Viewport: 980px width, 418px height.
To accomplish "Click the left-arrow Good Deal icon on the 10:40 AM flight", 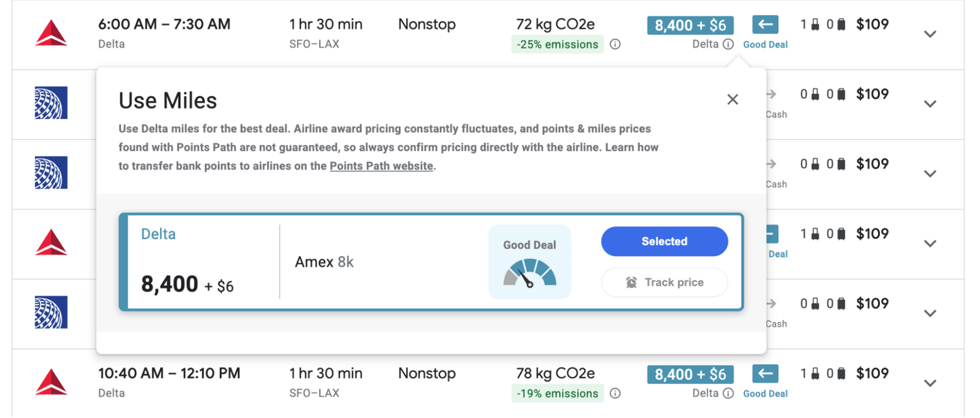I will point(765,374).
